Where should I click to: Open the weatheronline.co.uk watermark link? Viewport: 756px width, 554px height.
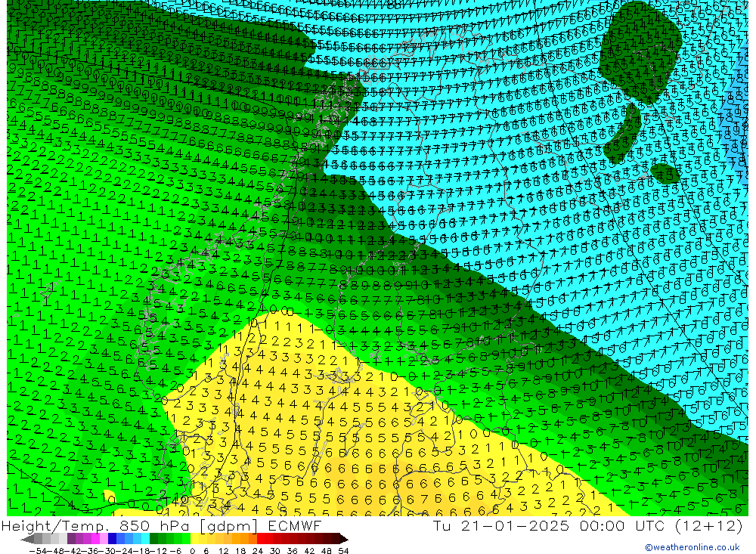click(x=692, y=547)
